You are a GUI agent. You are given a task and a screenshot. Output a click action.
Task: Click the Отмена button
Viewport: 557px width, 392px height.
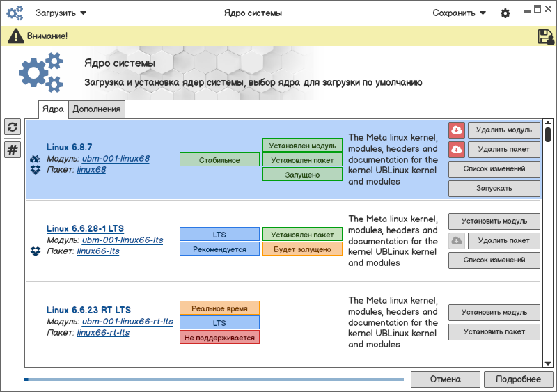pyautogui.click(x=446, y=379)
